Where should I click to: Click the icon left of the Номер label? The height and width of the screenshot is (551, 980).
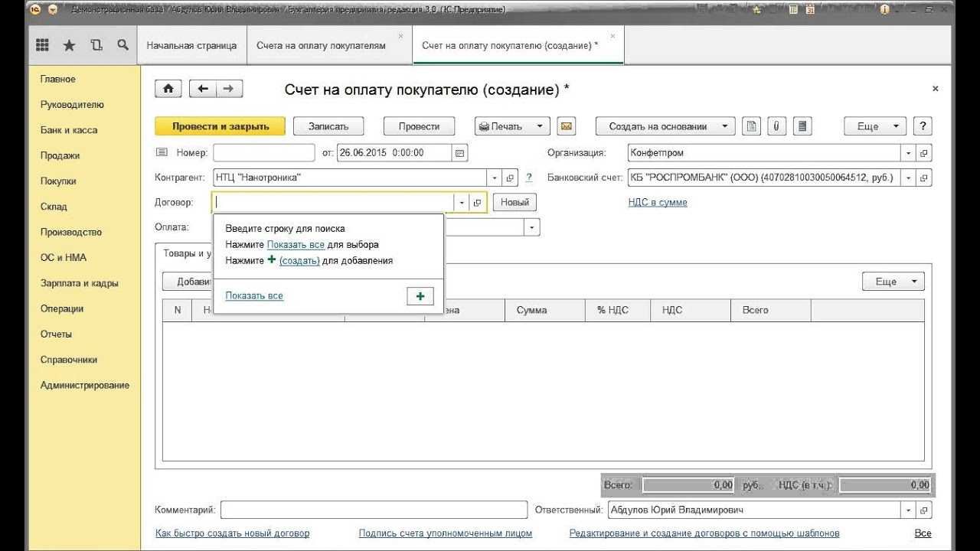162,152
